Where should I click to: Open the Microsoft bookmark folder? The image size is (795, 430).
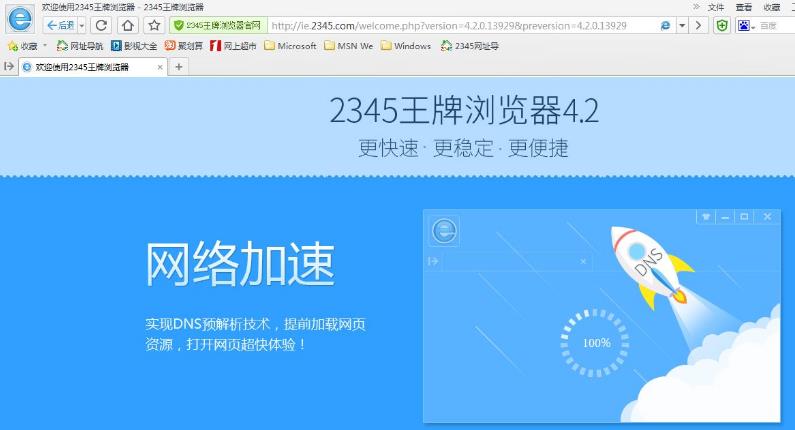[x=290, y=46]
